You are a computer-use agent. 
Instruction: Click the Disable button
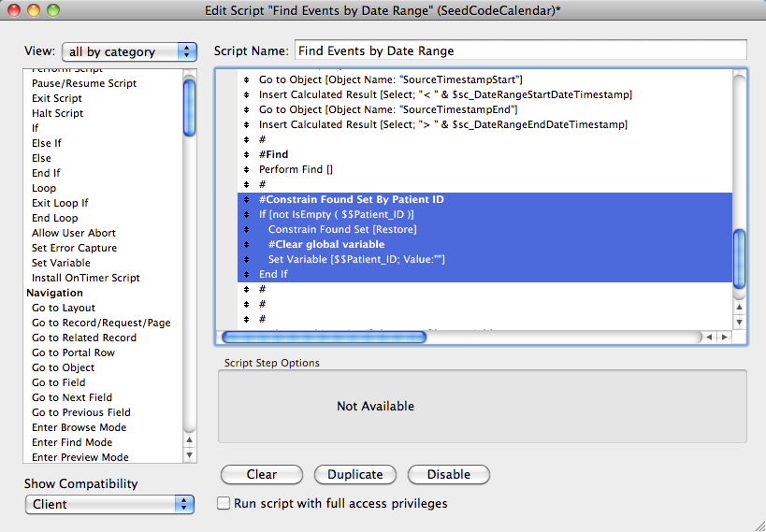coord(448,474)
